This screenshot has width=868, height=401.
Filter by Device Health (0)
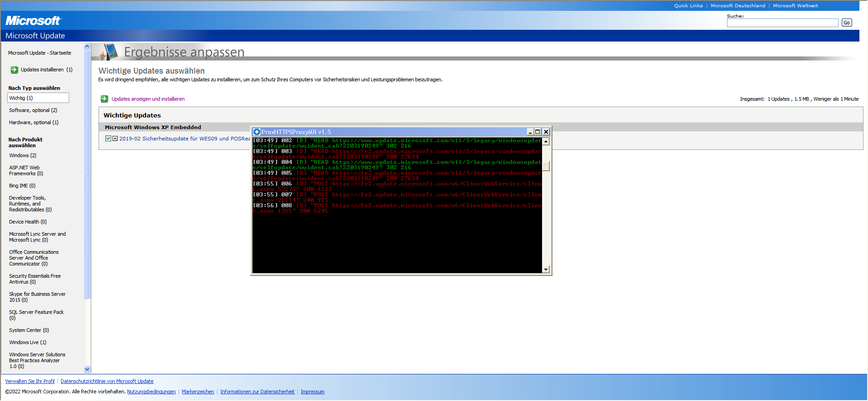pos(28,222)
